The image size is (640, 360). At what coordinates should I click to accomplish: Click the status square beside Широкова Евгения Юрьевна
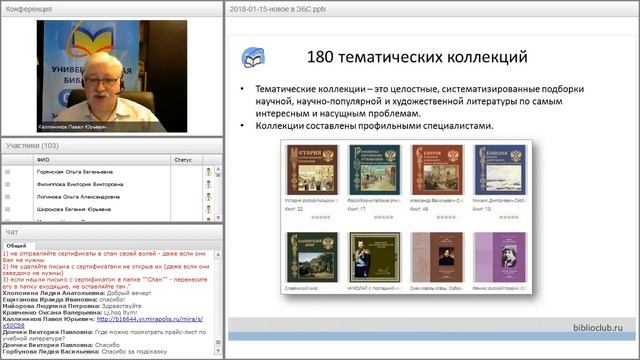(7, 209)
